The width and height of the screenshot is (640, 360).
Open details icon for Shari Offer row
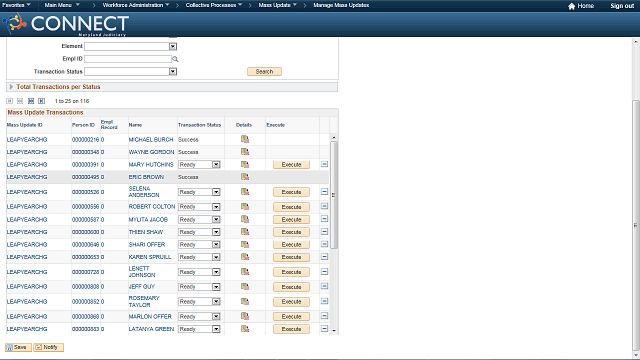245,244
